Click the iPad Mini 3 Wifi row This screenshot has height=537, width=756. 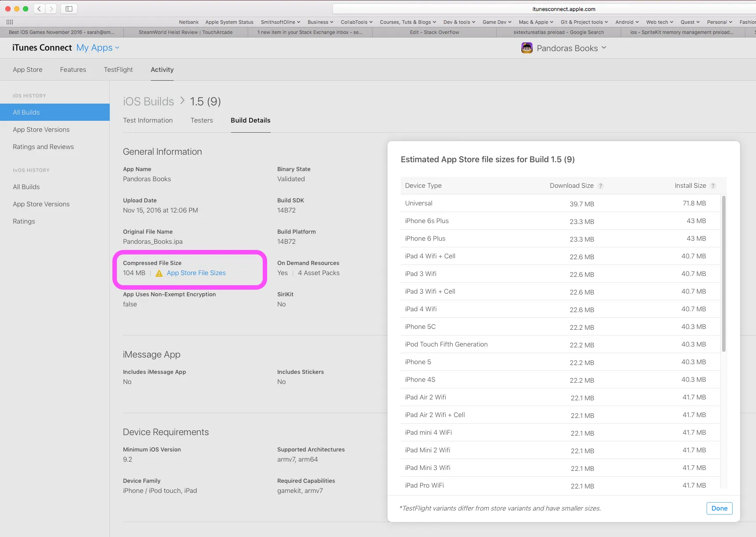[560, 468]
